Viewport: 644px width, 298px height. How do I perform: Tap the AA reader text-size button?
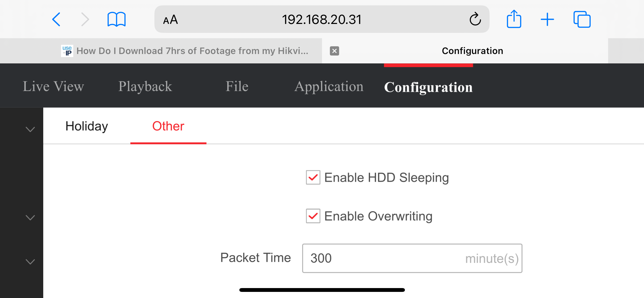(170, 20)
